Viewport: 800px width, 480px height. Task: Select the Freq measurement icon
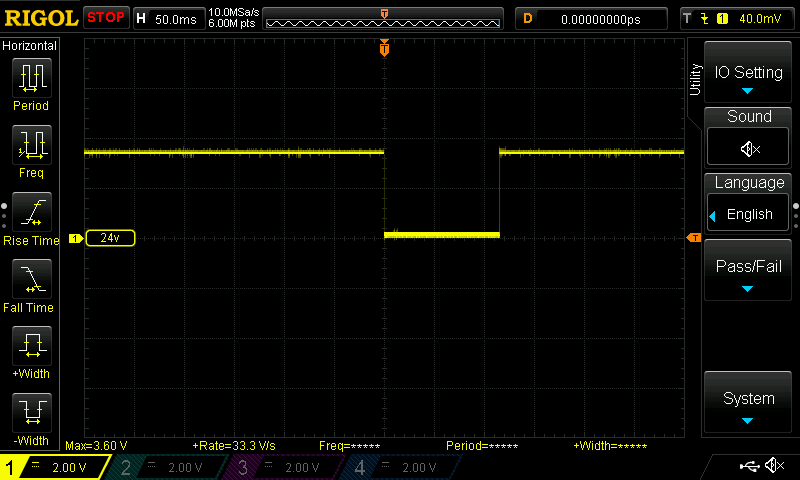coord(31,145)
